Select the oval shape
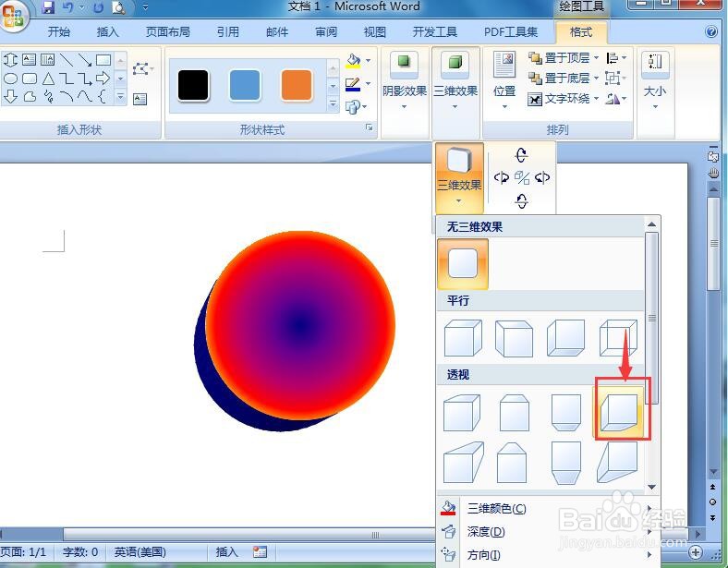 point(11,79)
